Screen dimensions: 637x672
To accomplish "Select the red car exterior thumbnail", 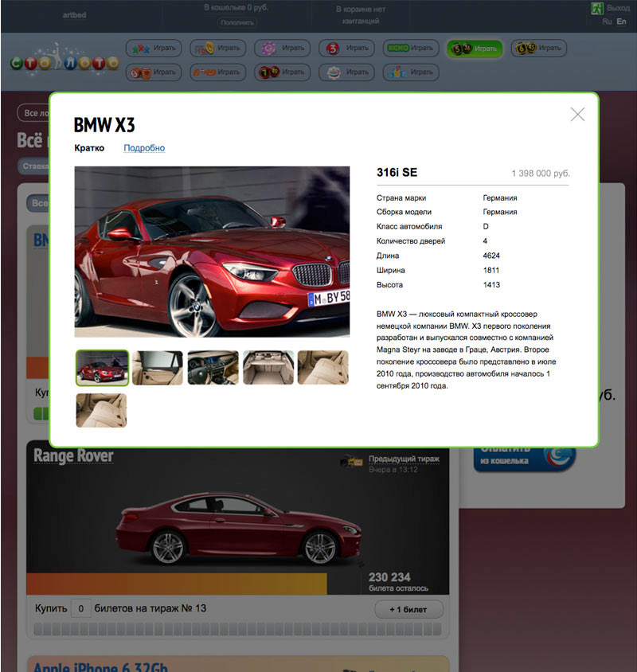I will point(102,368).
